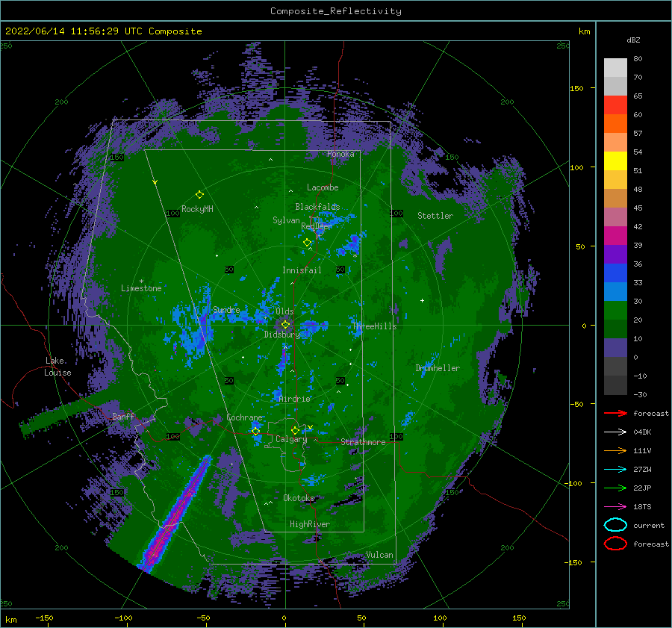
Task: Select the magenta 18TS arrow icon
Action: click(x=615, y=507)
